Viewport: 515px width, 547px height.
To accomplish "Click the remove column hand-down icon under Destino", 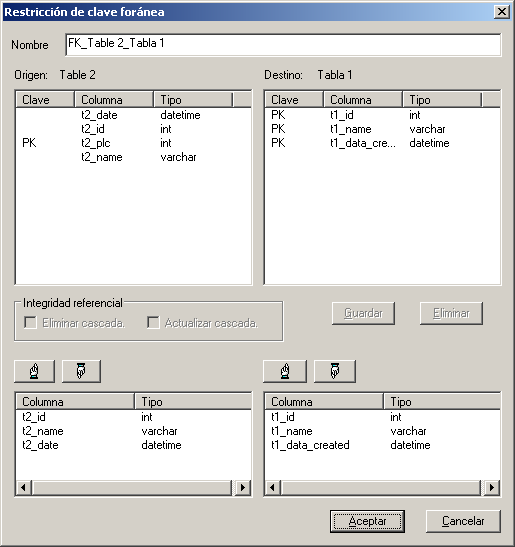I will [335, 371].
